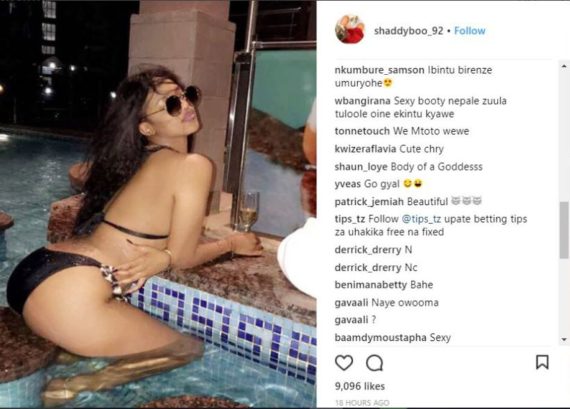The image size is (570, 409).
Task: Click scrollbar down arrow in comments
Action: (564, 339)
